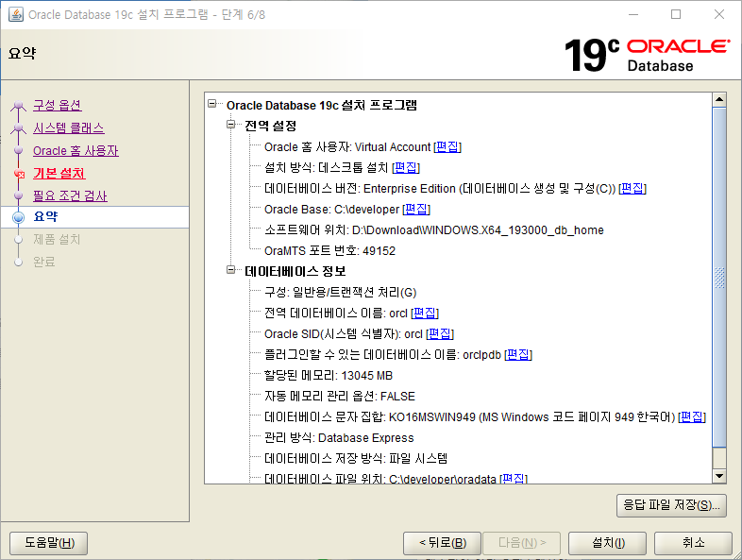Select the 소프트웨어 위치 row in summary tree
Image resolution: width=742 pixels, height=560 pixels.
[x=433, y=230]
